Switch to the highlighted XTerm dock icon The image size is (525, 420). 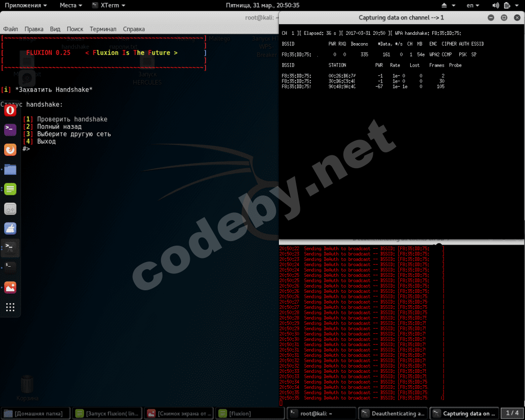(x=10, y=248)
